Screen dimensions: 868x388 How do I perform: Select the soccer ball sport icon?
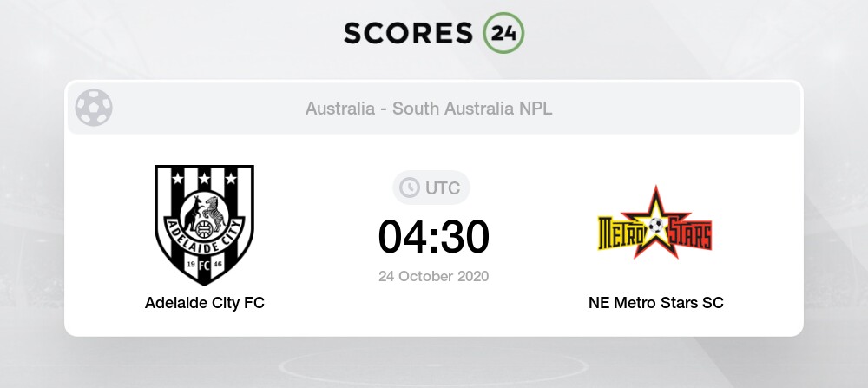(x=94, y=109)
